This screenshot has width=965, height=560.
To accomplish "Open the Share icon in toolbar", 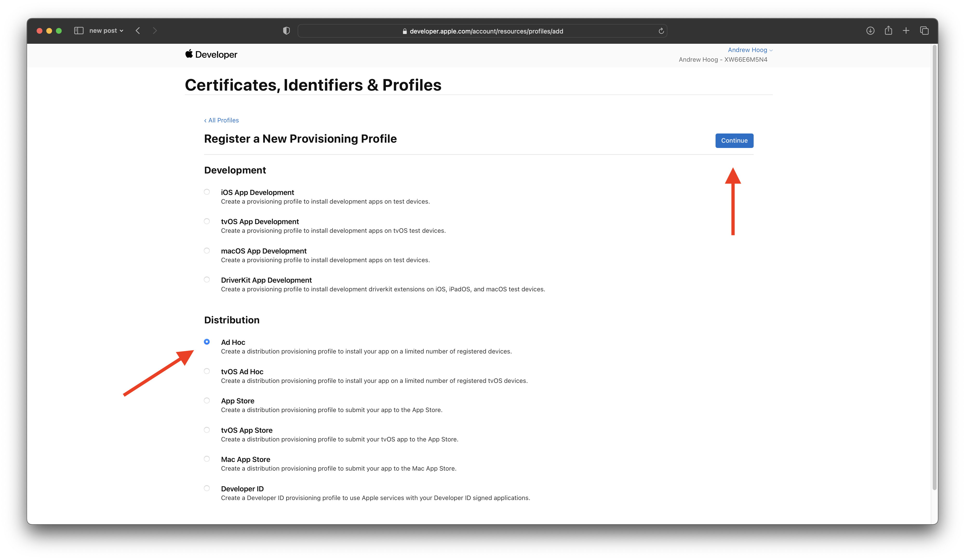I will coord(888,30).
